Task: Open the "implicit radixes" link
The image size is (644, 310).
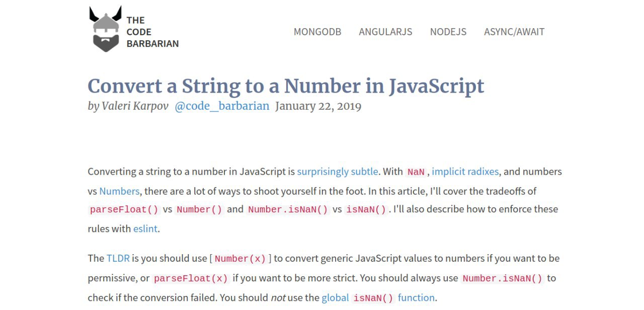Action: 465,172
